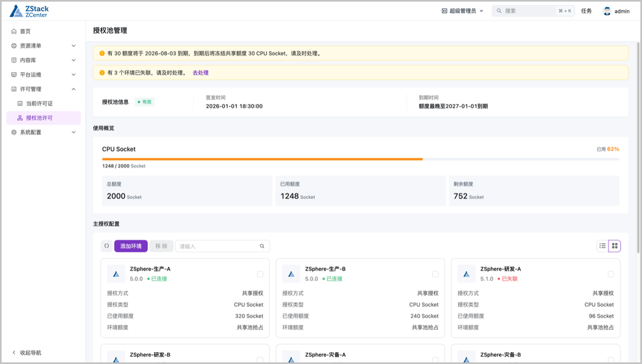
Task: Click the 有效 status badge
Action: (x=144, y=102)
